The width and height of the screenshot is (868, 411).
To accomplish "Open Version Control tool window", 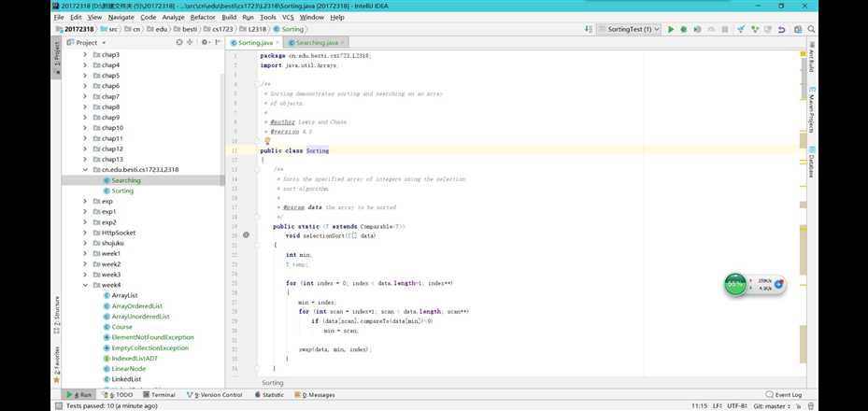I will pos(214,395).
